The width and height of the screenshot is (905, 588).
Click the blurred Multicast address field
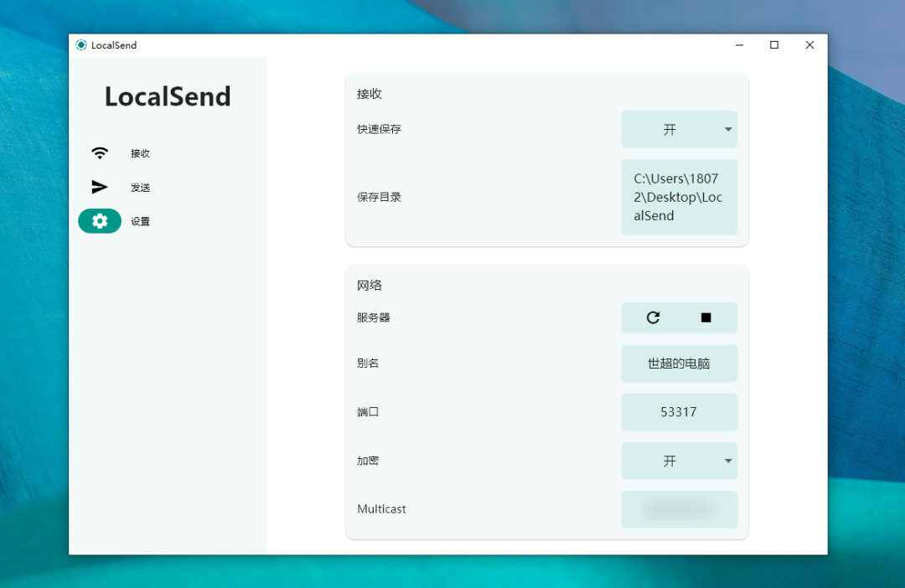tap(680, 509)
